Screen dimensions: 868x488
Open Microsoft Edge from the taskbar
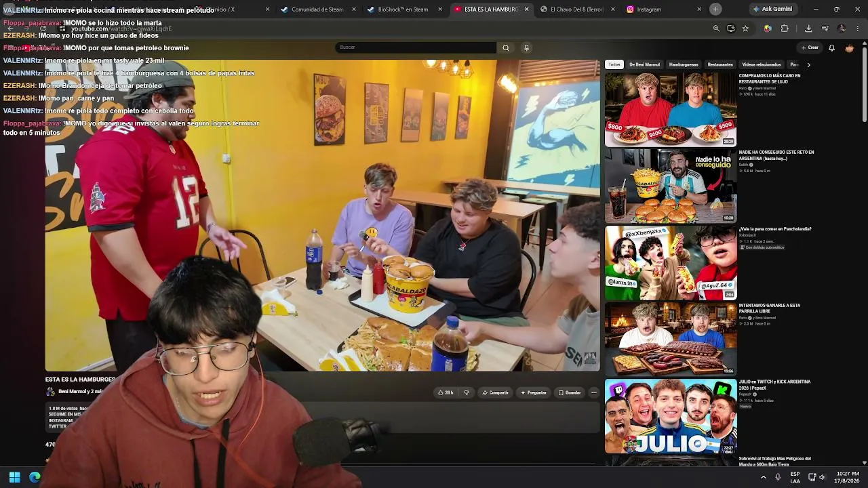pyautogui.click(x=35, y=477)
